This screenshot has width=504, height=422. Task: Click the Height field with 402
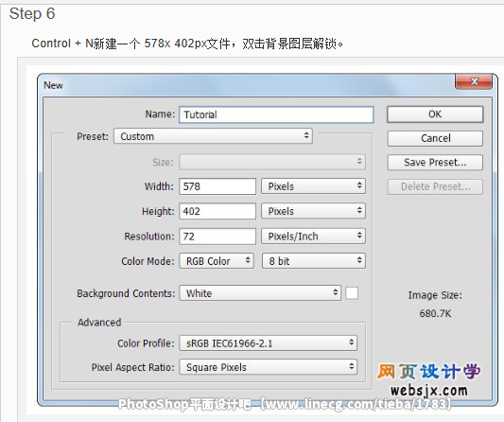click(x=217, y=211)
